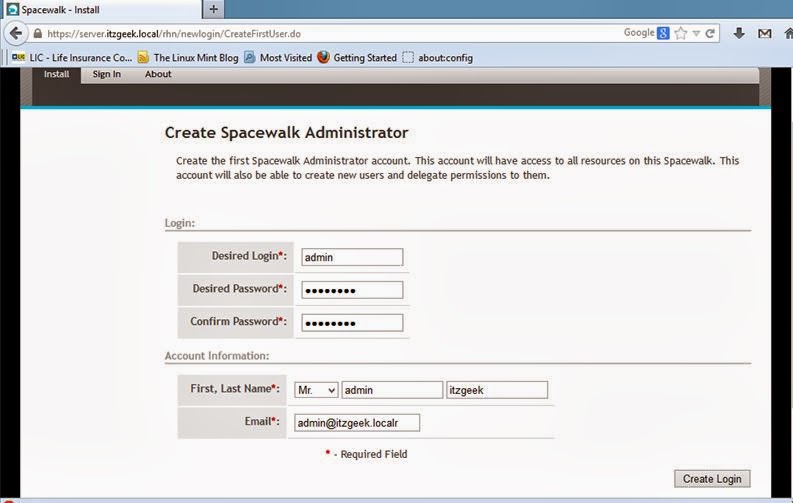793x503 pixels.
Task: Focus the Confirm Password field
Action: tap(352, 323)
